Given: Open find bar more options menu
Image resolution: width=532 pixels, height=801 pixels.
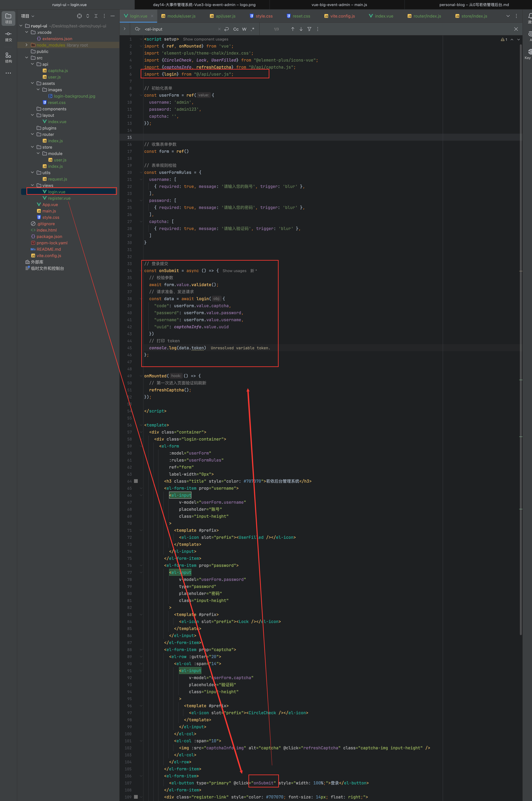Looking at the screenshot, I should point(318,29).
